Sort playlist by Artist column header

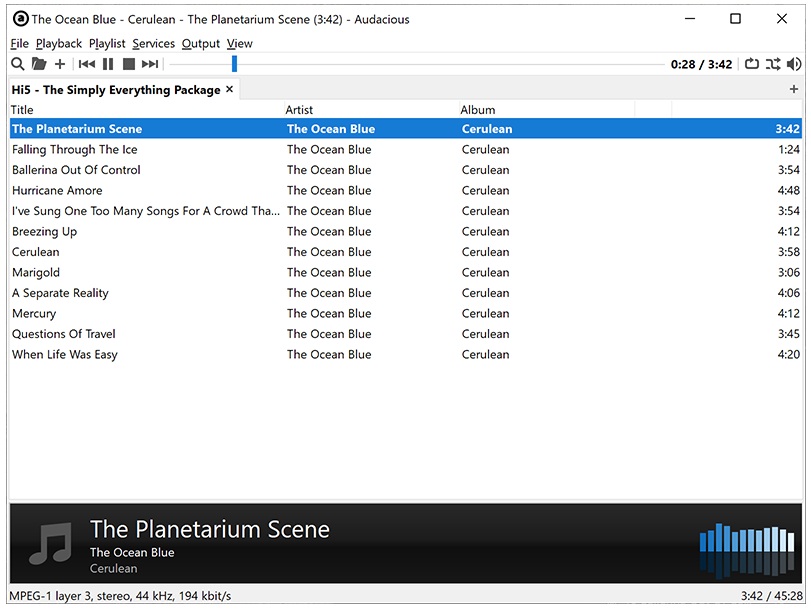[299, 110]
